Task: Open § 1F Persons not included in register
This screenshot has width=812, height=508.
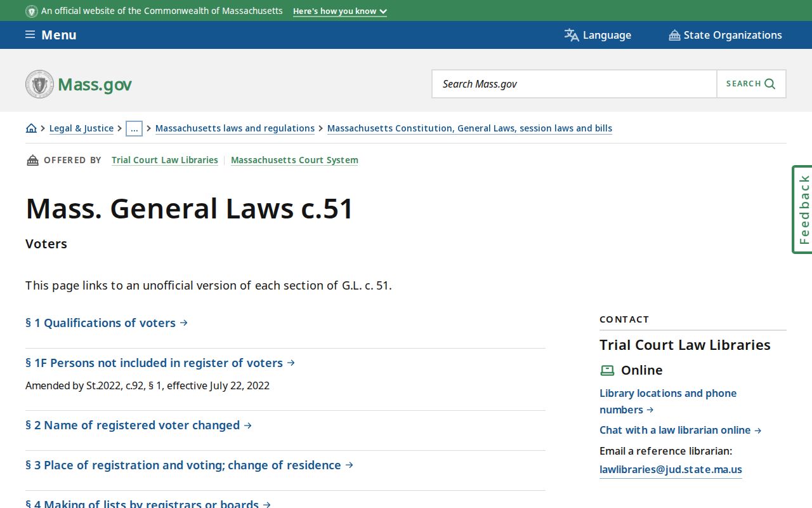Action: point(160,363)
